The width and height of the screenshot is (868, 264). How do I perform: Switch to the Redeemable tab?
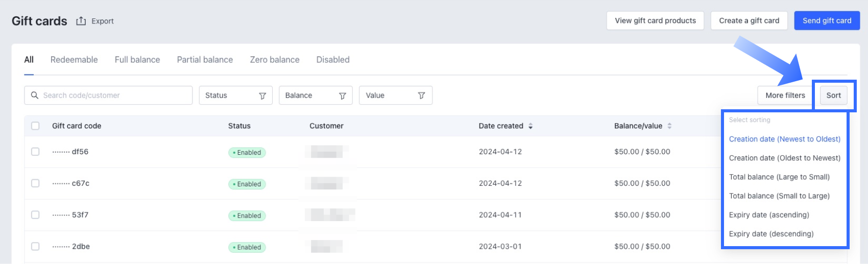74,60
